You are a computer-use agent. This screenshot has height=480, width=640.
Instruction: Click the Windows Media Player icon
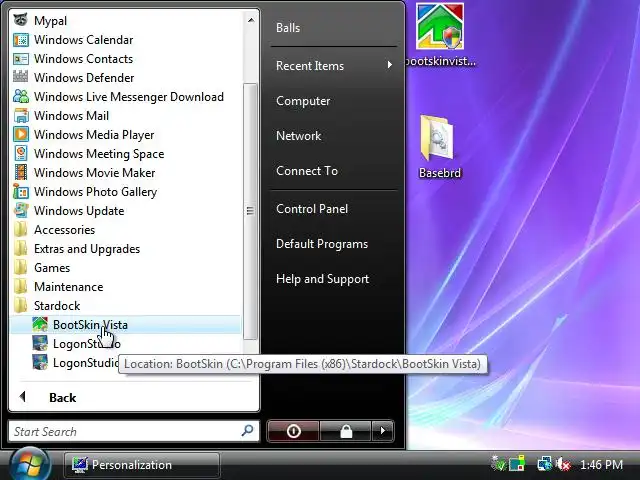coord(20,134)
